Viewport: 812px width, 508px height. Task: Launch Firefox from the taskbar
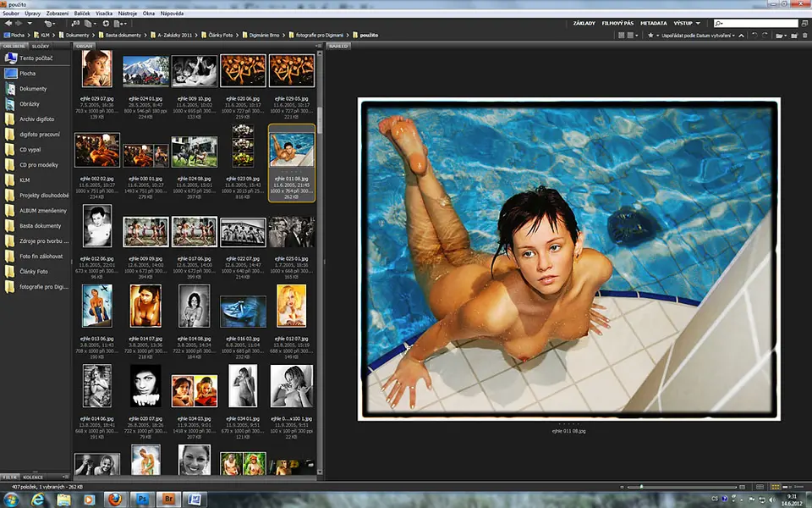[115, 500]
